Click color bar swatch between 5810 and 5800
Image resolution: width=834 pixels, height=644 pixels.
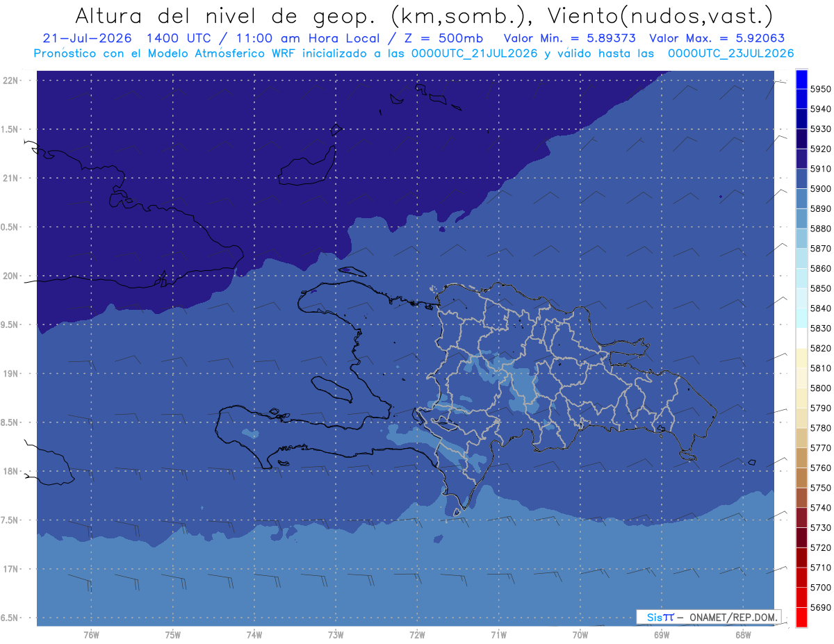click(x=801, y=378)
